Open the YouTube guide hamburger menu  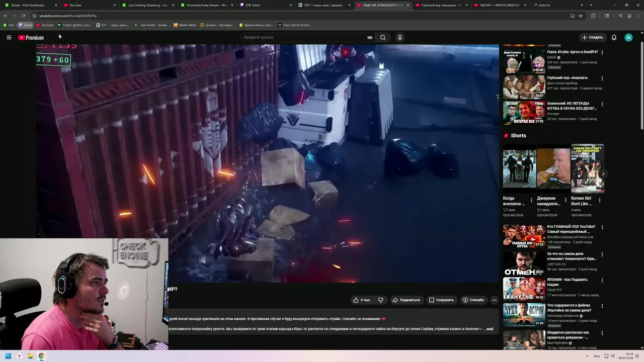pos(9,37)
